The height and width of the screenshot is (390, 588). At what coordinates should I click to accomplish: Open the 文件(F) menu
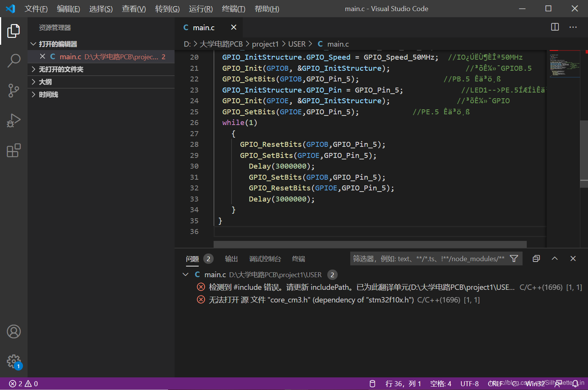point(36,8)
